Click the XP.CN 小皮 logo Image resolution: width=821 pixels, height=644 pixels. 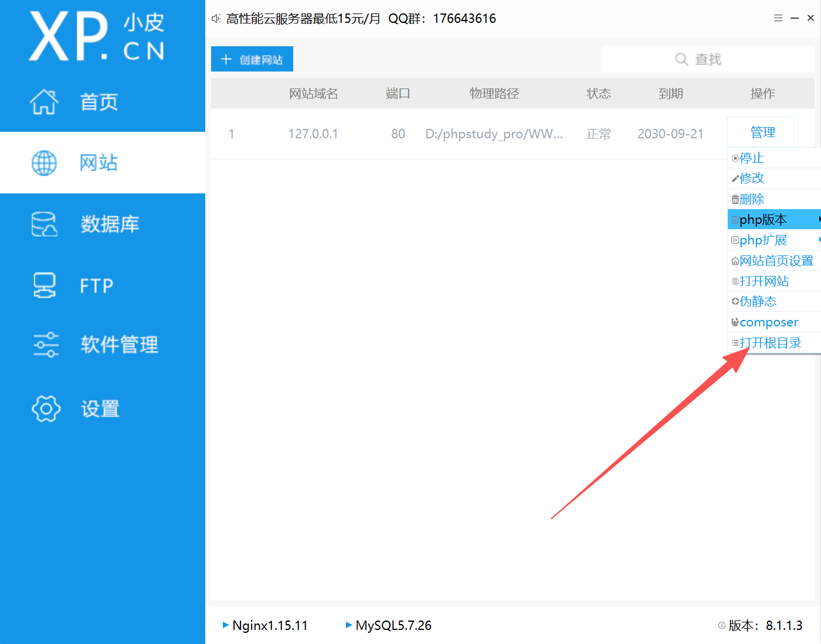click(x=97, y=36)
